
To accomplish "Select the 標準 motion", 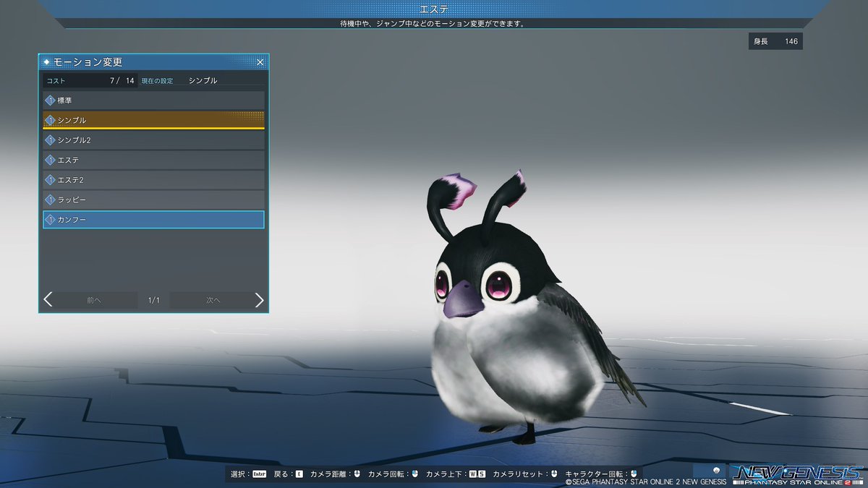I will pyautogui.click(x=153, y=100).
